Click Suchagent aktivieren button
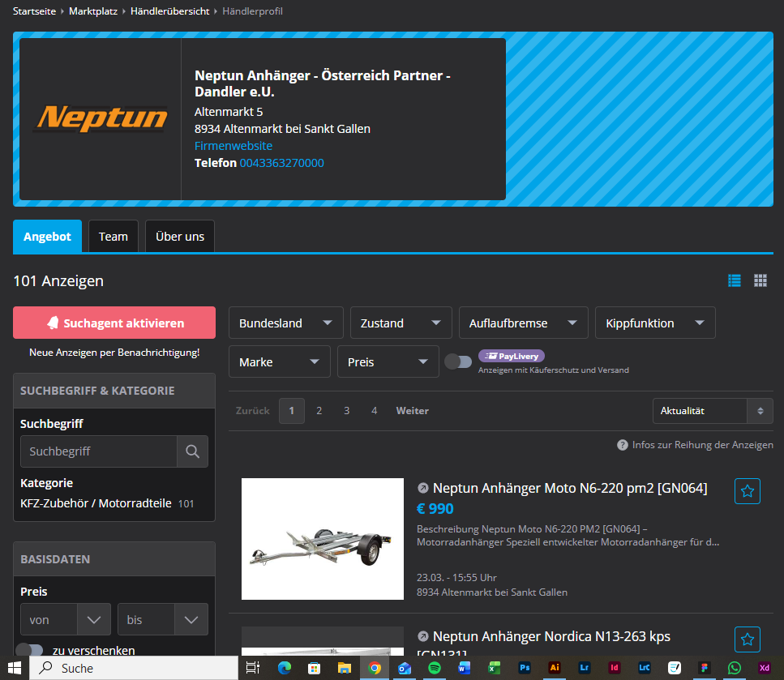 click(x=114, y=323)
